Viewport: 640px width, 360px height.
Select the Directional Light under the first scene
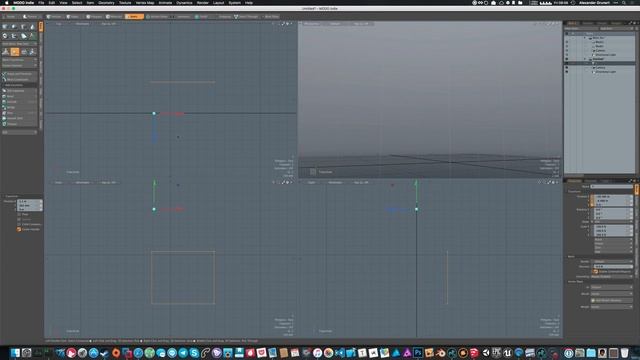click(x=605, y=55)
